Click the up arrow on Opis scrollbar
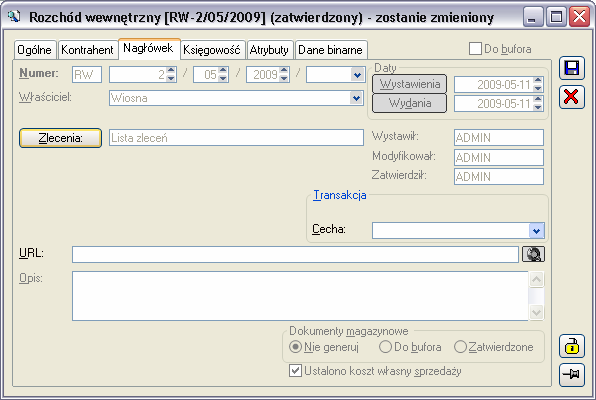596x400 pixels. [x=536, y=279]
